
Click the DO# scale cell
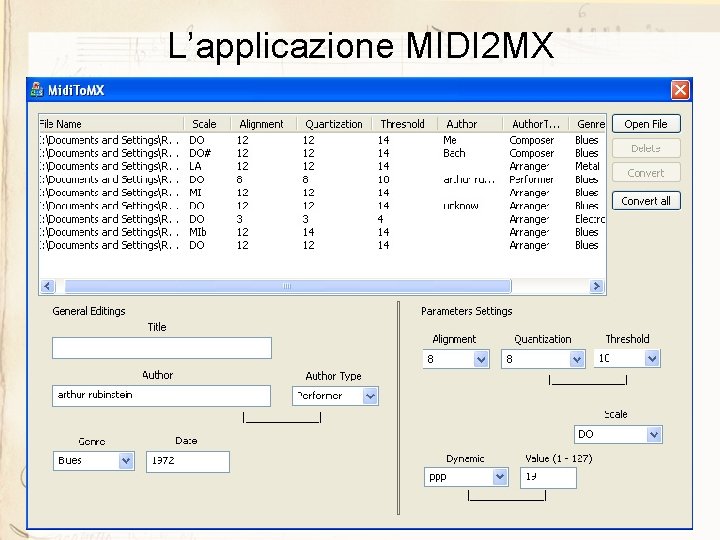point(200,153)
